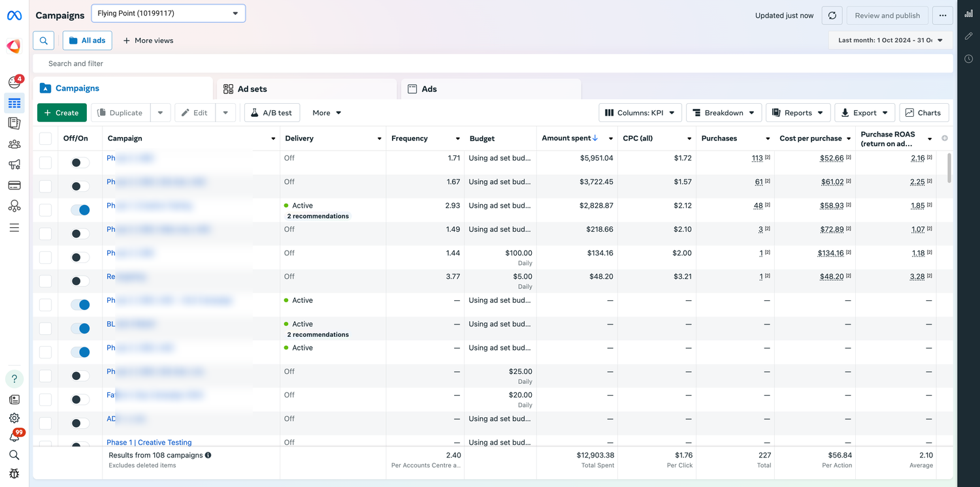Tick checkbox for the $25.00 daily budget row
The width and height of the screenshot is (980, 487).
(x=45, y=375)
